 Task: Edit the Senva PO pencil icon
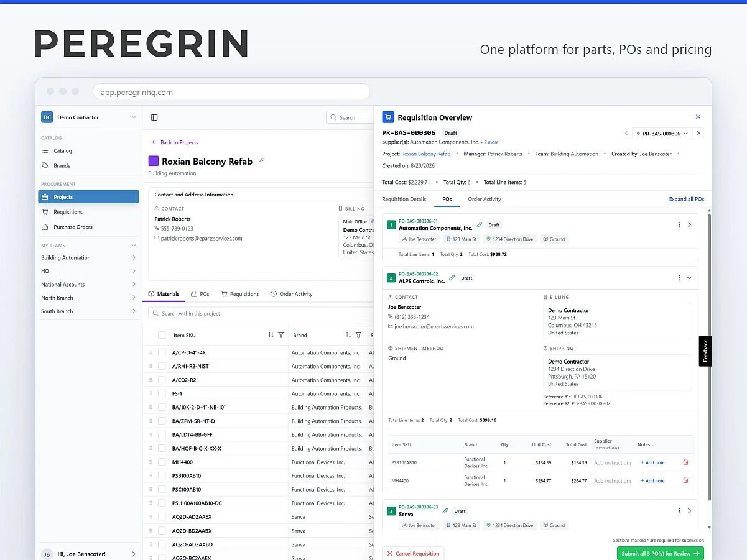[x=445, y=511]
